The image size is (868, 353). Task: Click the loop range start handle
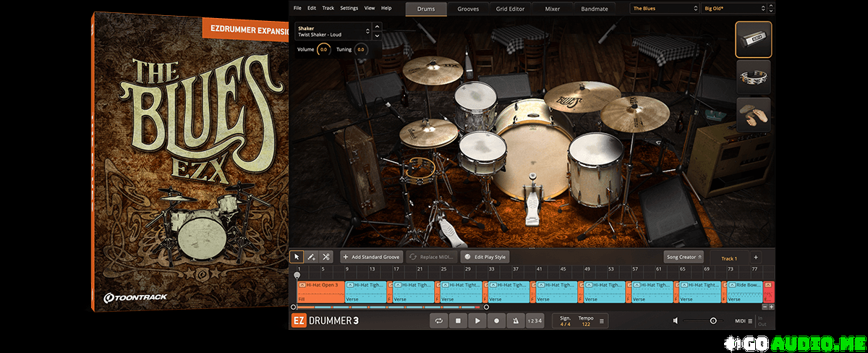pos(294,307)
